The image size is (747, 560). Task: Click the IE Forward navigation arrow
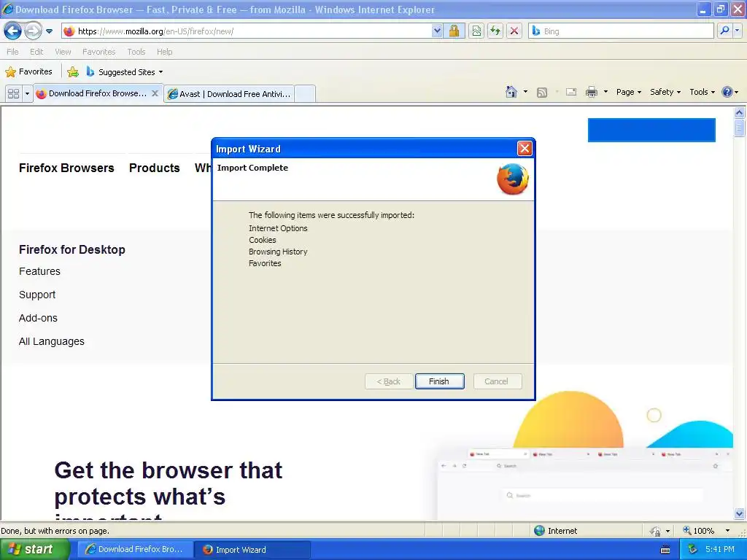[x=33, y=31]
